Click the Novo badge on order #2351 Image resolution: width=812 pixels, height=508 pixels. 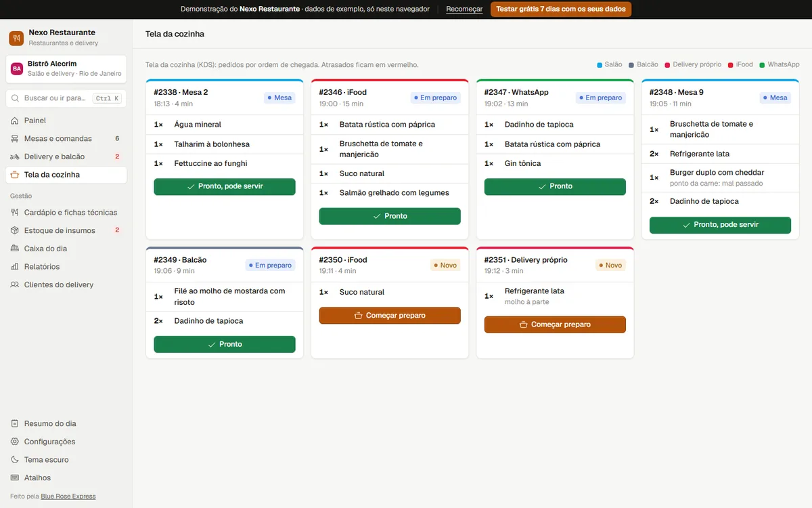(x=610, y=266)
